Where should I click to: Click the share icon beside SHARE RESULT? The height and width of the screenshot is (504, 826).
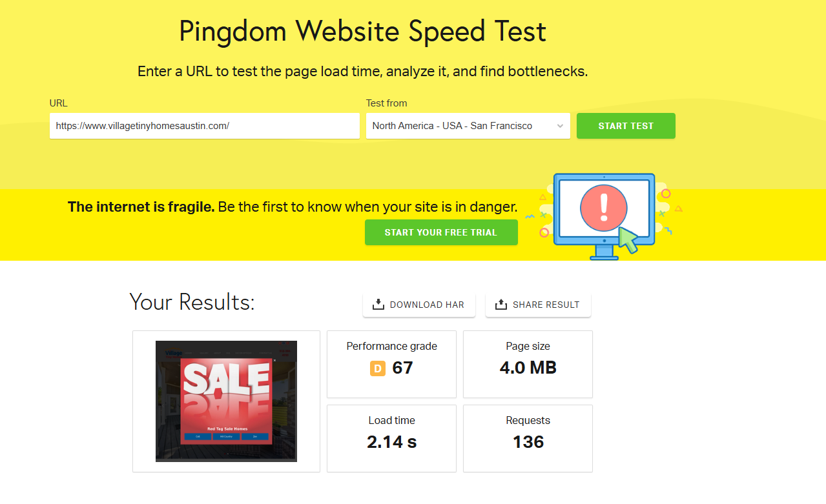point(501,305)
